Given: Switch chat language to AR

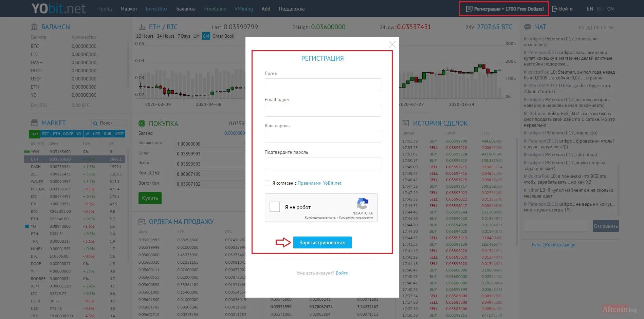Looking at the screenshot, I should click(611, 27).
